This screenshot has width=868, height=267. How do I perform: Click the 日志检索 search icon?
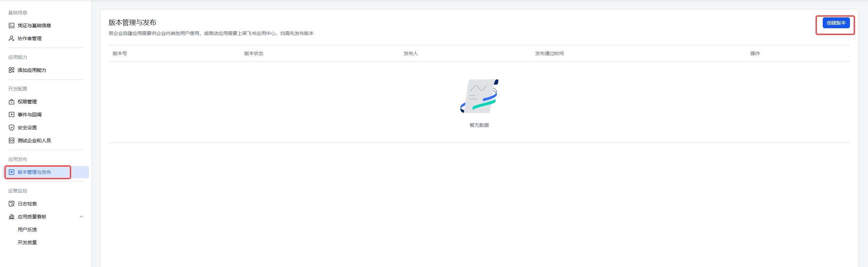(x=12, y=204)
